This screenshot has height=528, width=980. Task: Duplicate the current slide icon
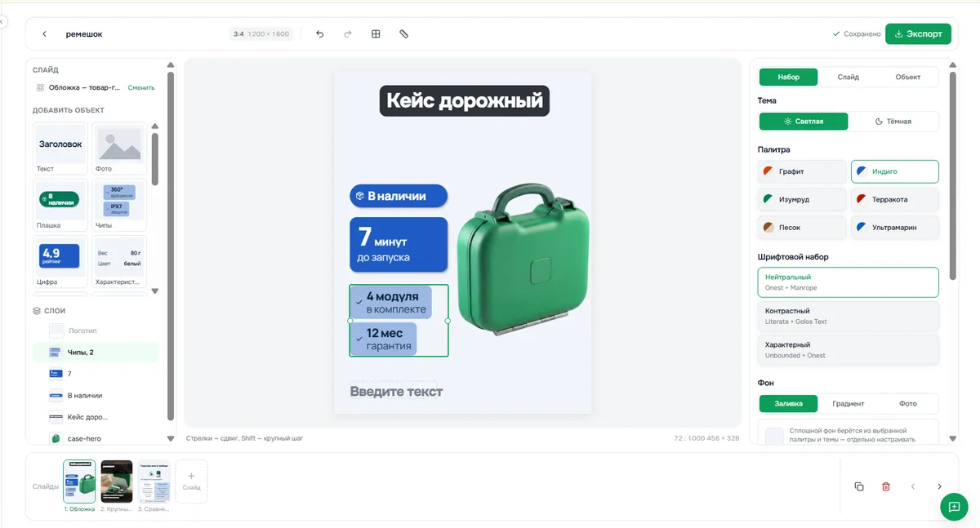859,486
